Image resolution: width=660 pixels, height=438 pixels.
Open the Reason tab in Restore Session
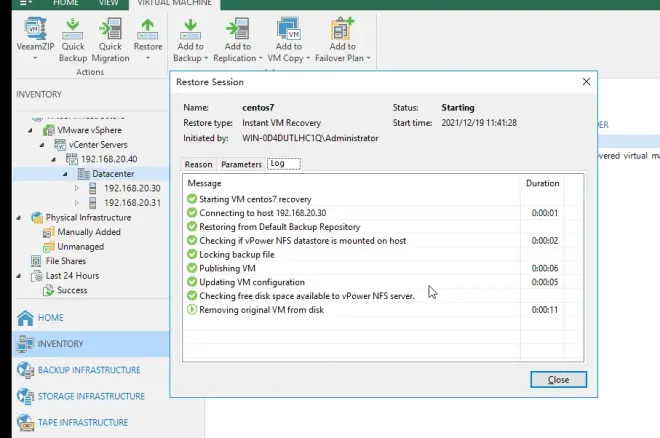(x=198, y=164)
